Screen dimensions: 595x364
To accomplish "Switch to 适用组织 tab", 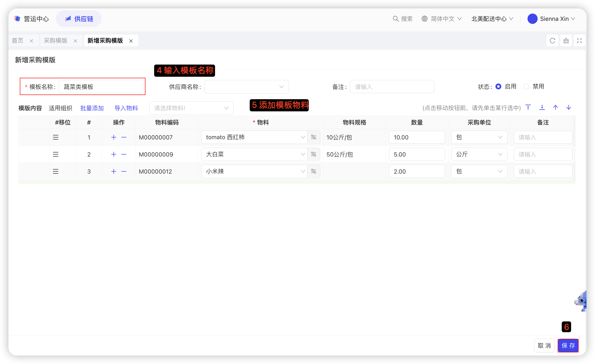I will [x=60, y=108].
